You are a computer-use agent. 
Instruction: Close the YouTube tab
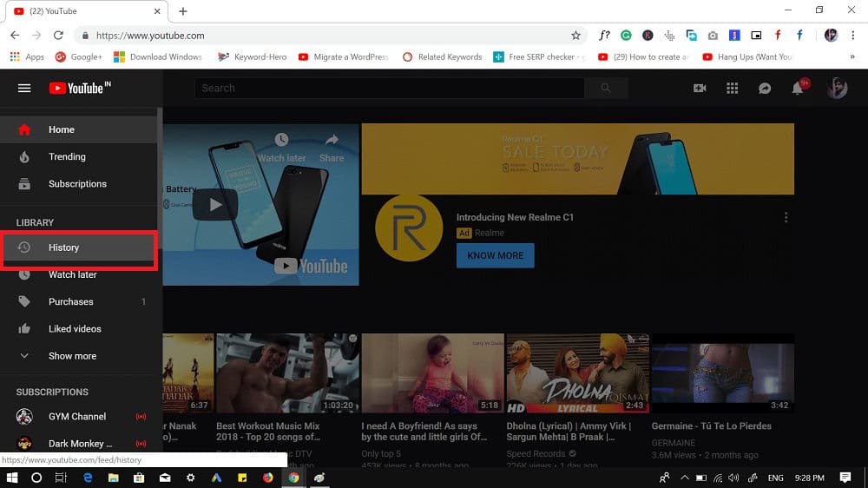(157, 11)
